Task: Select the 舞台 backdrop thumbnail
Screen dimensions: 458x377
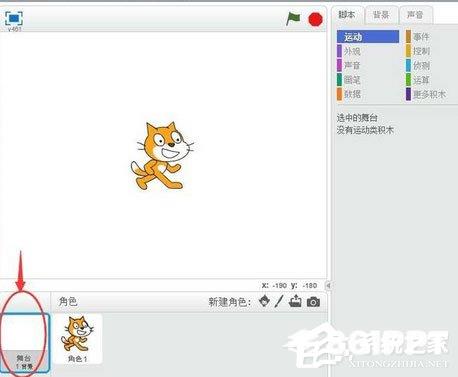Action: (24, 343)
